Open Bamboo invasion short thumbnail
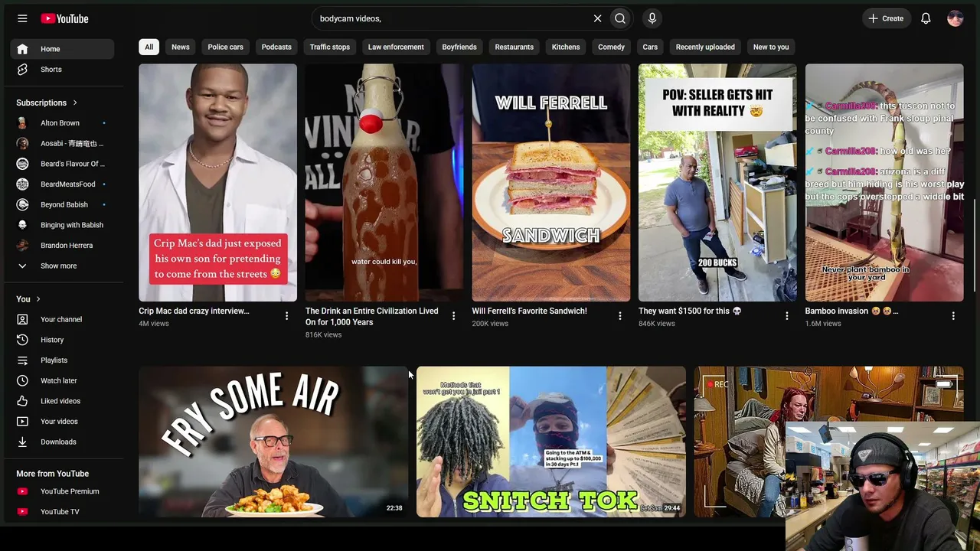 884,182
